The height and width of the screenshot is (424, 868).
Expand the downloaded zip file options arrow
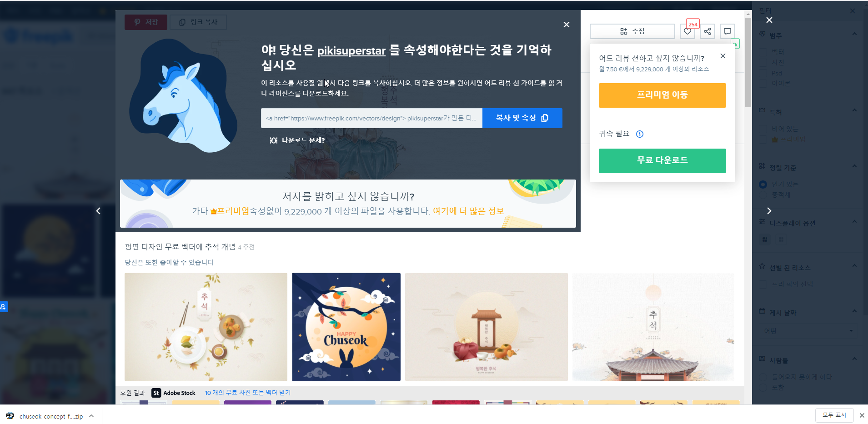coord(91,416)
